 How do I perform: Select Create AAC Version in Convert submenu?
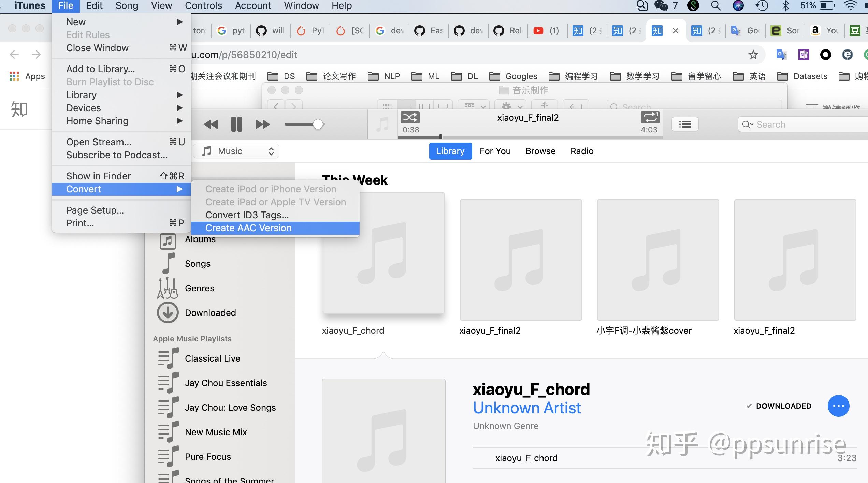point(275,228)
